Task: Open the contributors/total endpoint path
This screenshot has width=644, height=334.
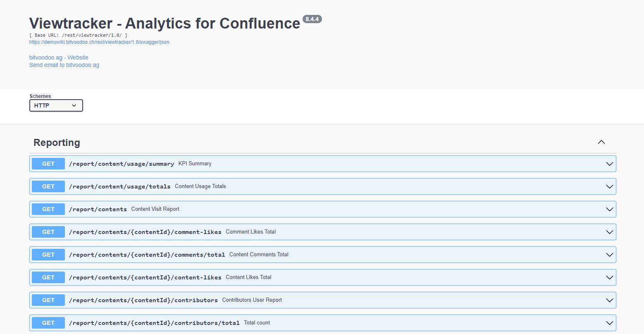Action: click(x=154, y=323)
